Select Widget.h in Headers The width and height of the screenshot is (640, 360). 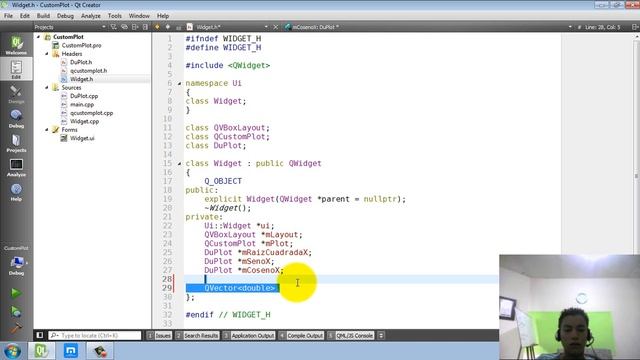(x=81, y=79)
